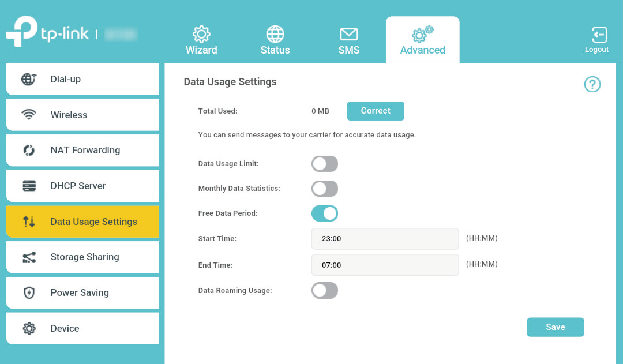Click the HH:MM hint beside Start Time
Image resolution: width=623 pixels, height=364 pixels.
[482, 238]
